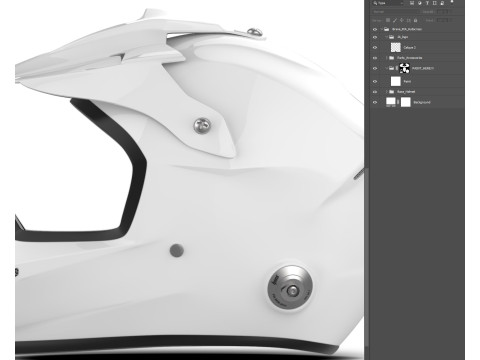The height and width of the screenshot is (360, 480).
Task: Hide the Calque 2 layer
Action: coord(375,48)
